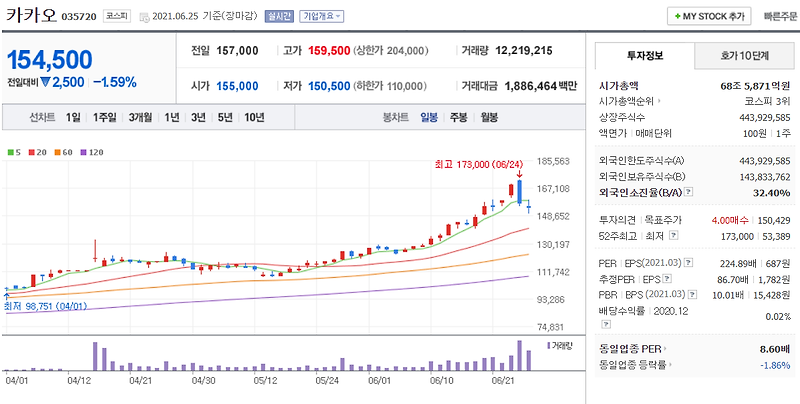Screen dimensions: 800x404
Task: Open the help icon next to 추정PER EPS
Action: click(x=667, y=279)
